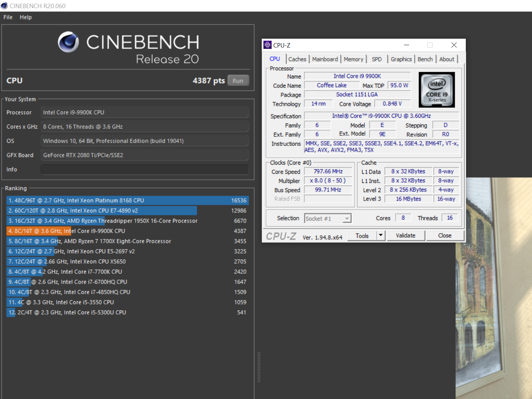Image resolution: width=532 pixels, height=399 pixels.
Task: Switch to the Caches tab in CPU-Z
Action: (297, 59)
